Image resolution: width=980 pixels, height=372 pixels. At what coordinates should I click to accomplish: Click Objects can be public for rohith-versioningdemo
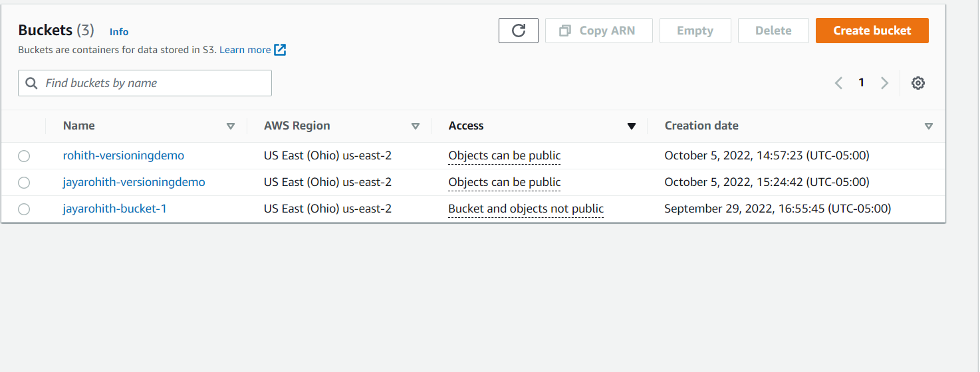pos(505,156)
